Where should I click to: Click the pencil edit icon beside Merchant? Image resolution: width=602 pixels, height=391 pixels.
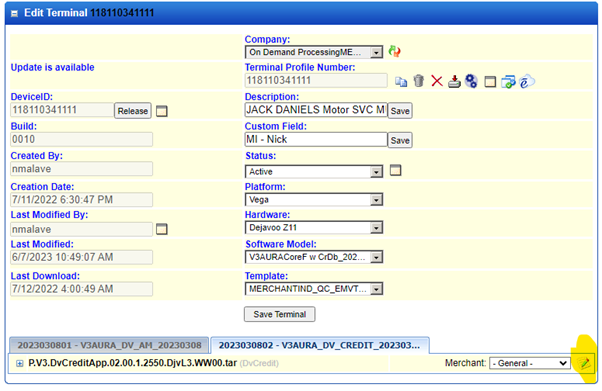tap(584, 363)
